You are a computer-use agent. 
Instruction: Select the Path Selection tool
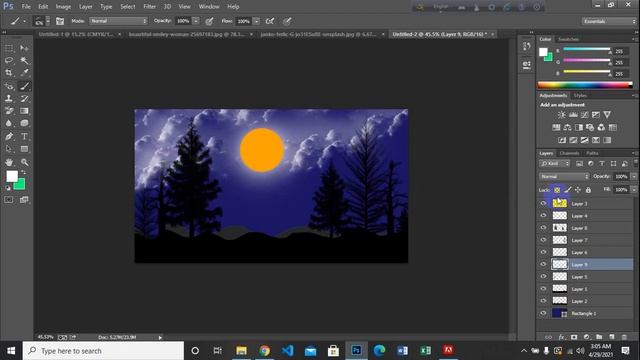[9, 149]
